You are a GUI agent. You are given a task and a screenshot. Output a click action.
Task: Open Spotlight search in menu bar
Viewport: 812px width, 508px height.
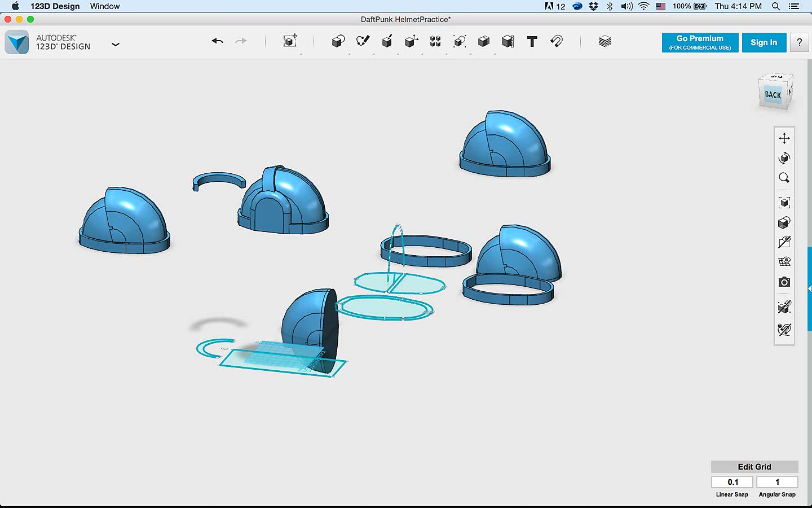776,6
